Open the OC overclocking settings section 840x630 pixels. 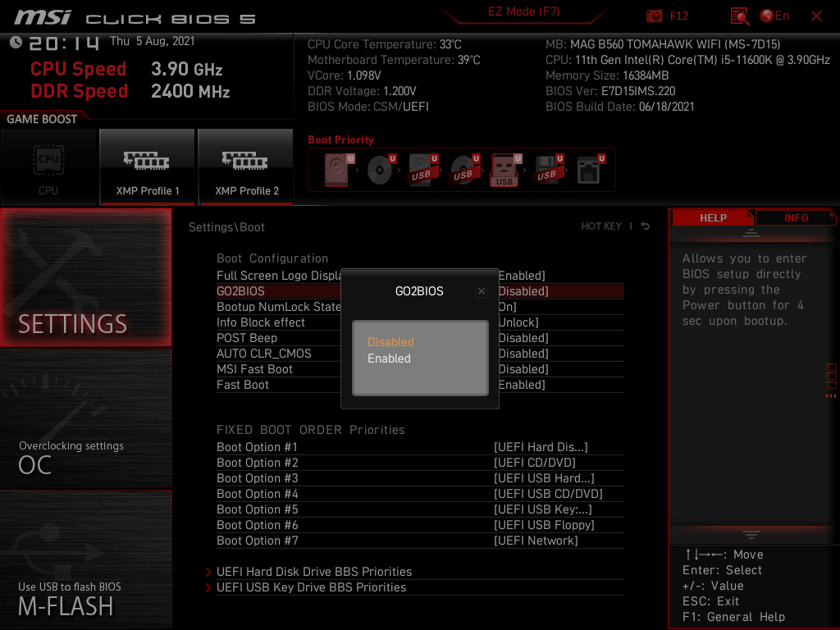coord(85,419)
